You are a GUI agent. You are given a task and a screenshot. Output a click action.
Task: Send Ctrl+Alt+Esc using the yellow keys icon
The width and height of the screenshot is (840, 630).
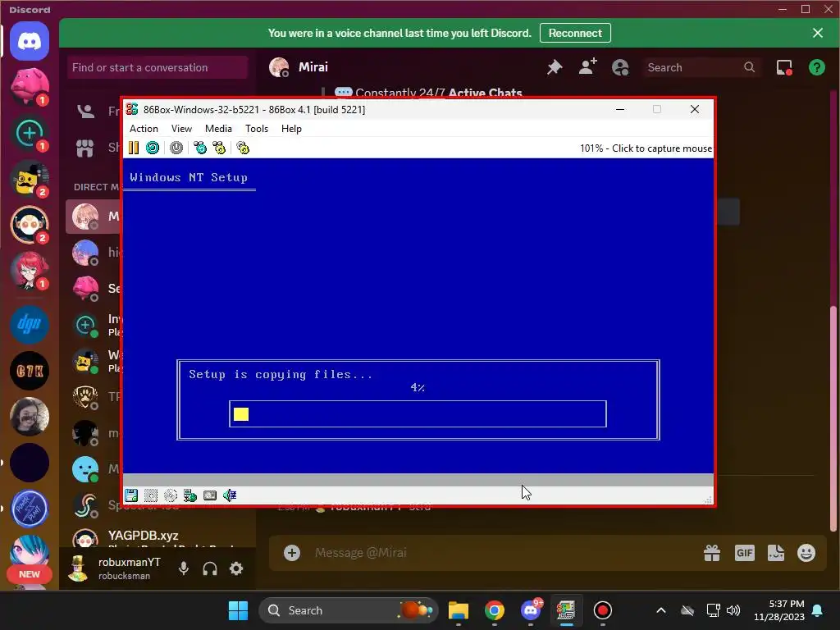click(219, 148)
